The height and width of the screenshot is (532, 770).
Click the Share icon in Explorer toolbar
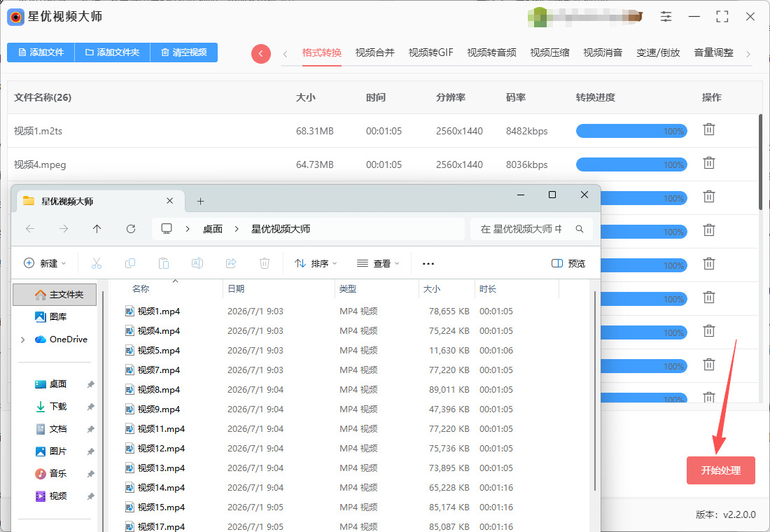(x=231, y=264)
